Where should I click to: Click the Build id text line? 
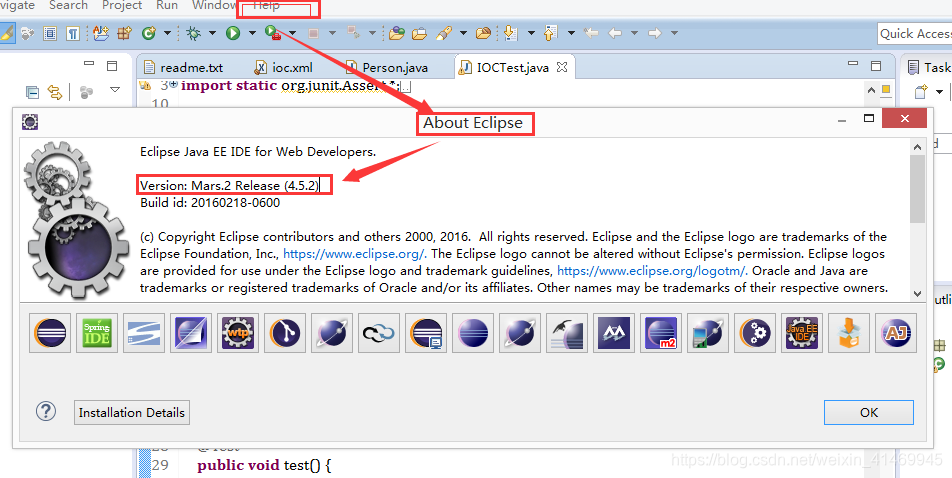tap(210, 203)
